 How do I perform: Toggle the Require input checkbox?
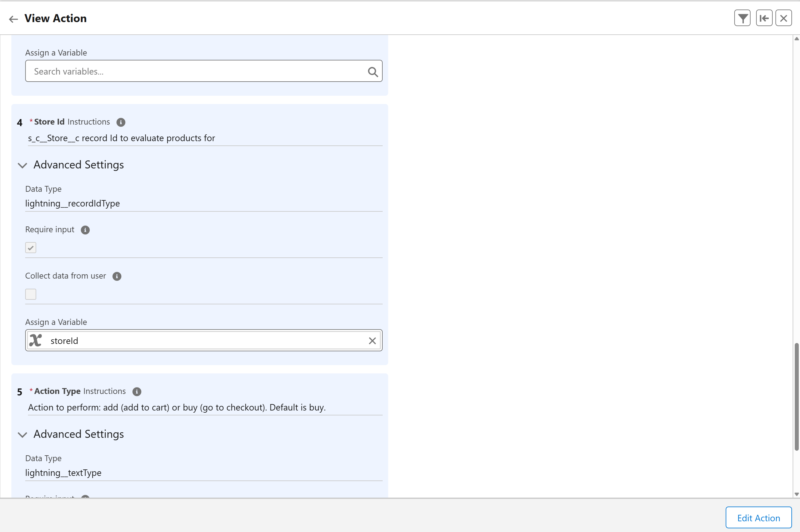click(x=31, y=248)
